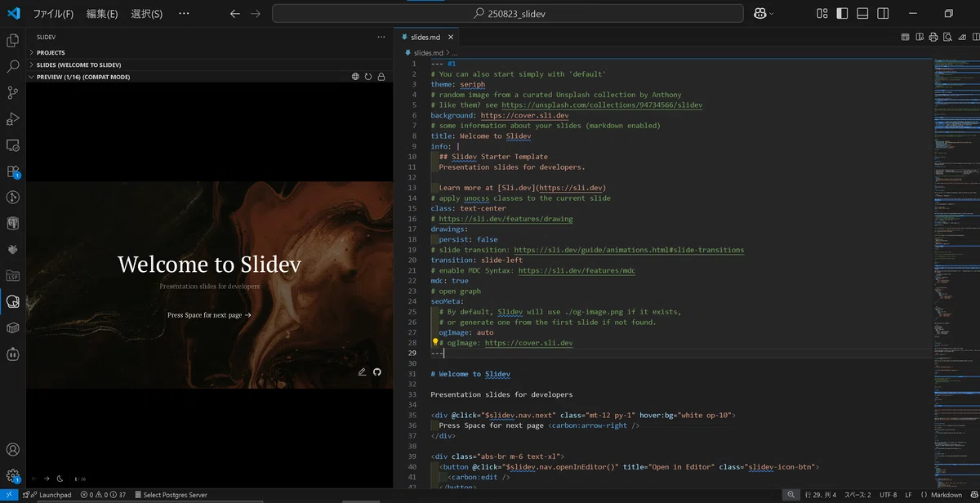
Task: Open the Manage gear settings menu
Action: click(x=13, y=475)
